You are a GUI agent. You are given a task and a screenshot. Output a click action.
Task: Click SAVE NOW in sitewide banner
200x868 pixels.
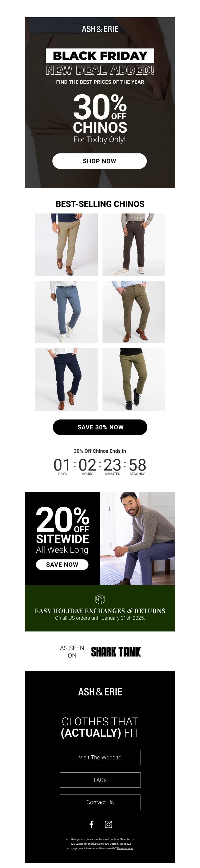tap(62, 564)
